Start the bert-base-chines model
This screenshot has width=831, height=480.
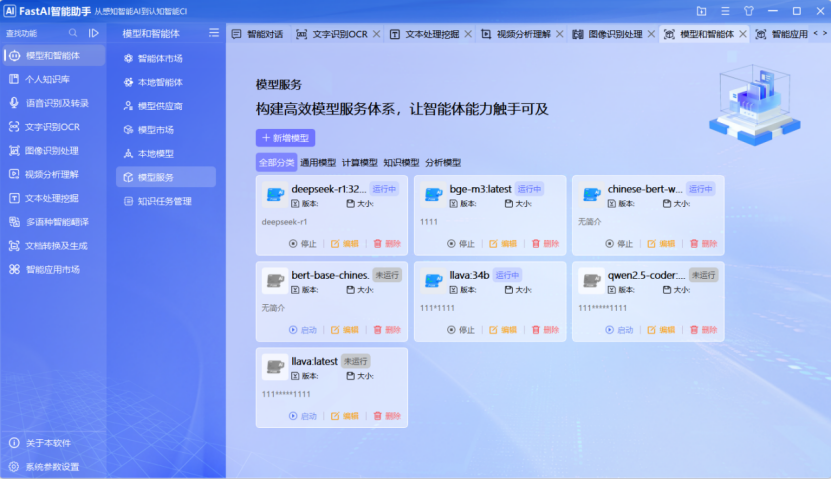pyautogui.click(x=303, y=330)
